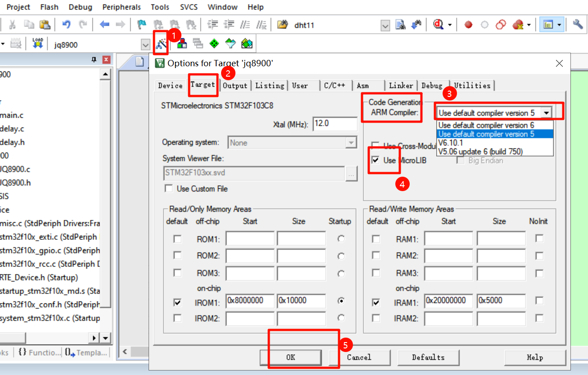Click the Paste clipboard icon
The height and width of the screenshot is (375, 588).
pyautogui.click(x=44, y=25)
